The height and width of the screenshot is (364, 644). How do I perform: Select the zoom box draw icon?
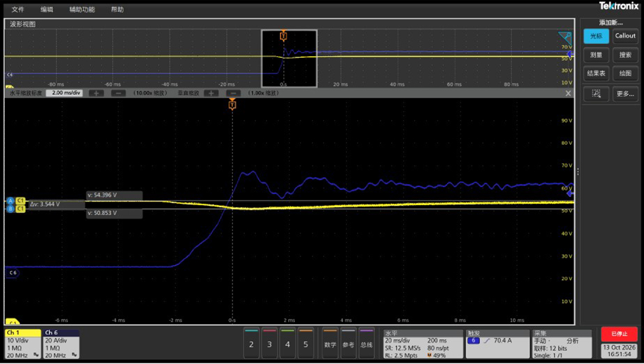(x=596, y=94)
